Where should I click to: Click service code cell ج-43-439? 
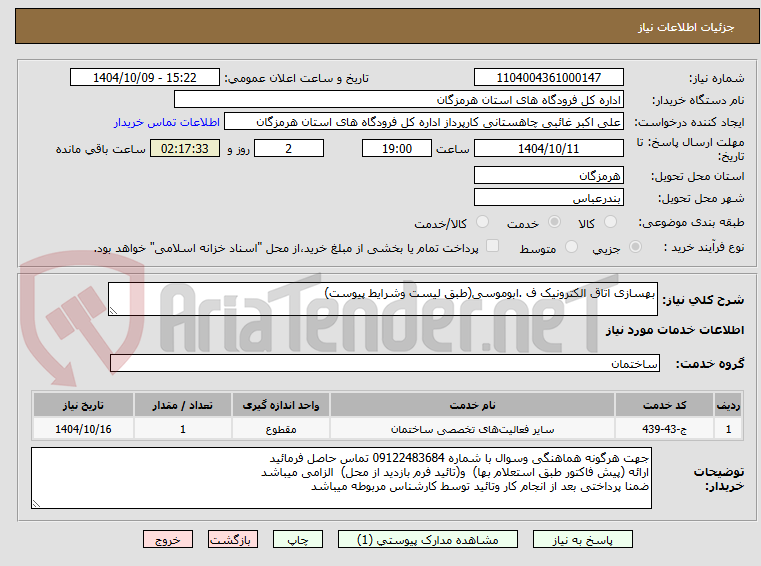tap(664, 429)
